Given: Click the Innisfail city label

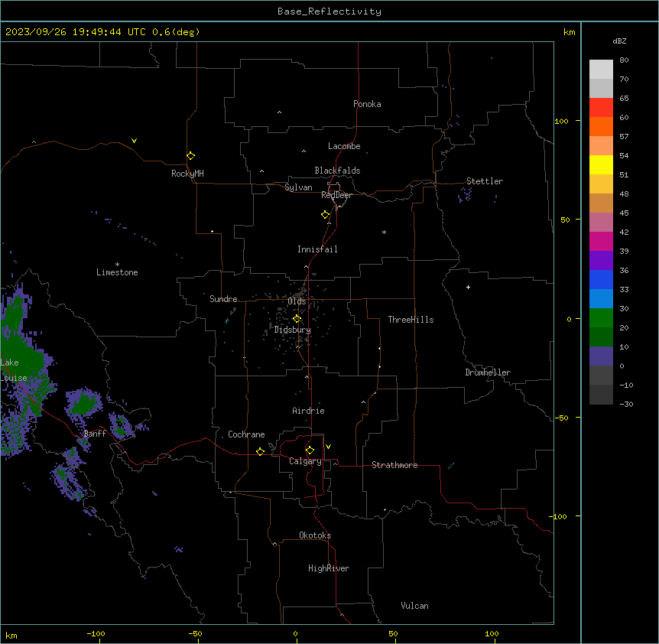Looking at the screenshot, I should coord(317,249).
